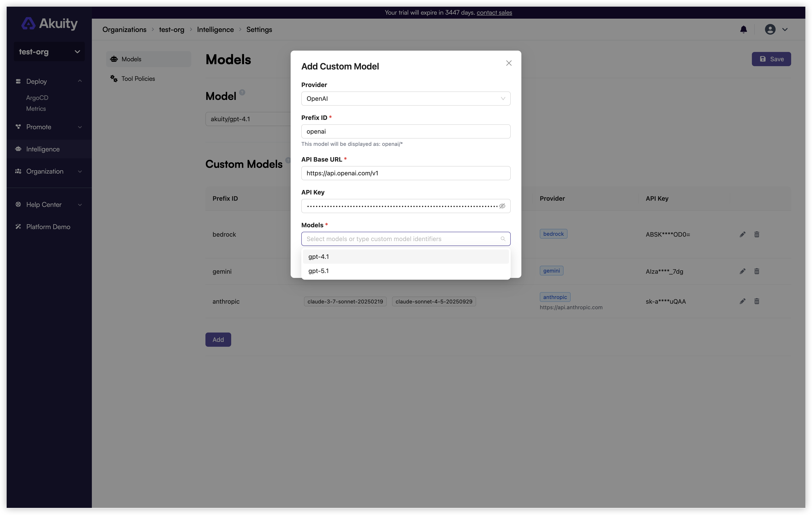Toggle API Key visibility eye icon
Image resolution: width=812 pixels, height=515 pixels.
(502, 206)
